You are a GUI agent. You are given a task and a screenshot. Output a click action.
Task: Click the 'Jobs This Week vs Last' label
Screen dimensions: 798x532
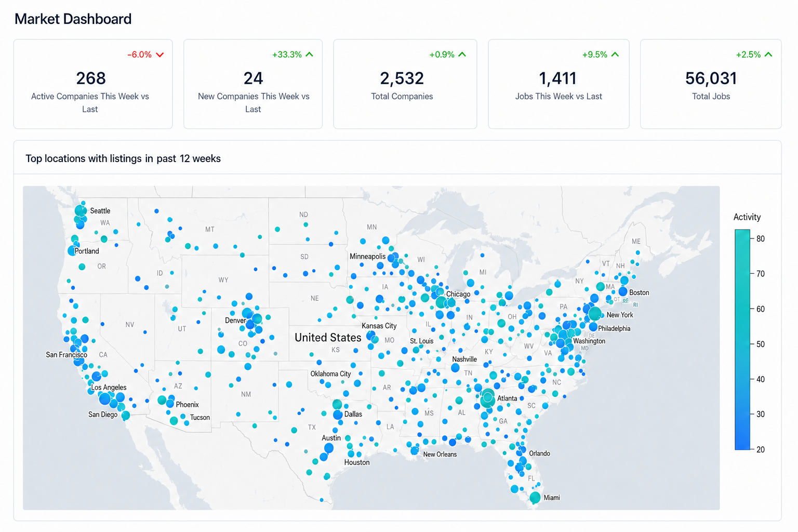pyautogui.click(x=558, y=97)
